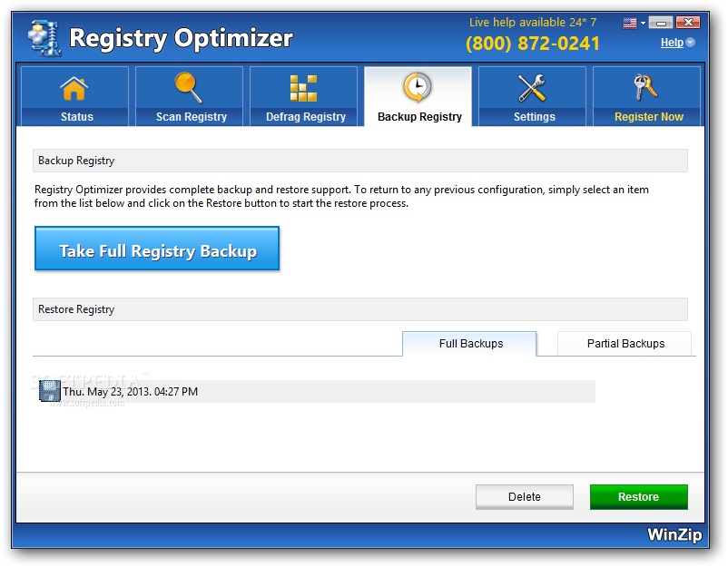This screenshot has height=567, width=728.
Task: Switch to the Full Backups tab
Action: pos(469,344)
